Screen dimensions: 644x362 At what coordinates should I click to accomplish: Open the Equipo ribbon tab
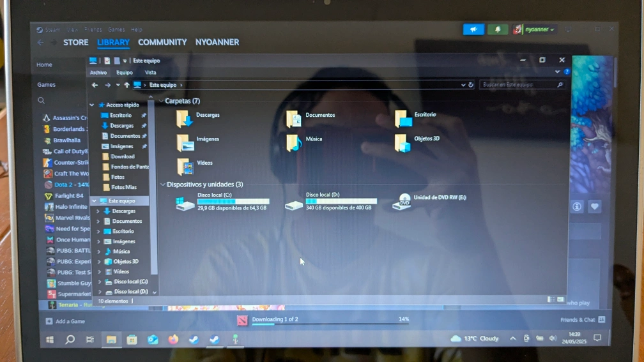pyautogui.click(x=125, y=72)
